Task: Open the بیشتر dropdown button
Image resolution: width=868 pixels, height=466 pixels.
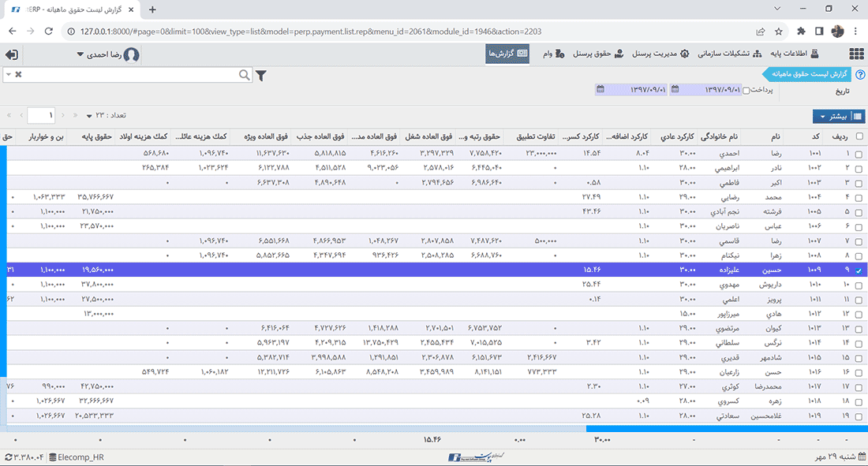Action: pos(839,116)
